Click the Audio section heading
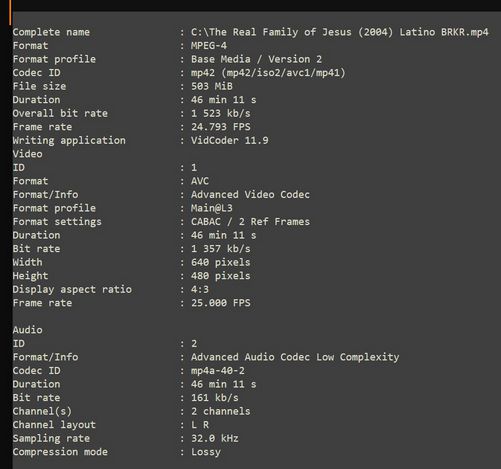501x469 pixels. [27, 330]
